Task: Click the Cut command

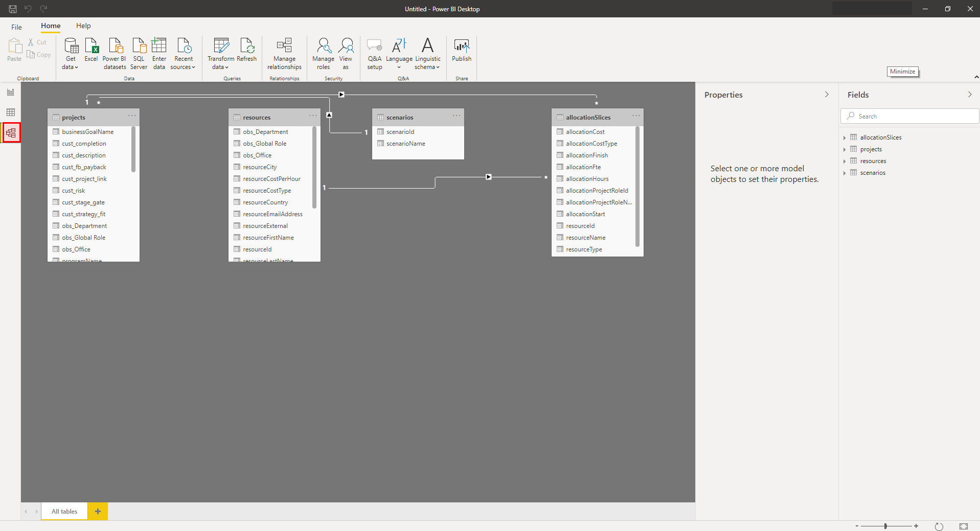Action: point(37,42)
